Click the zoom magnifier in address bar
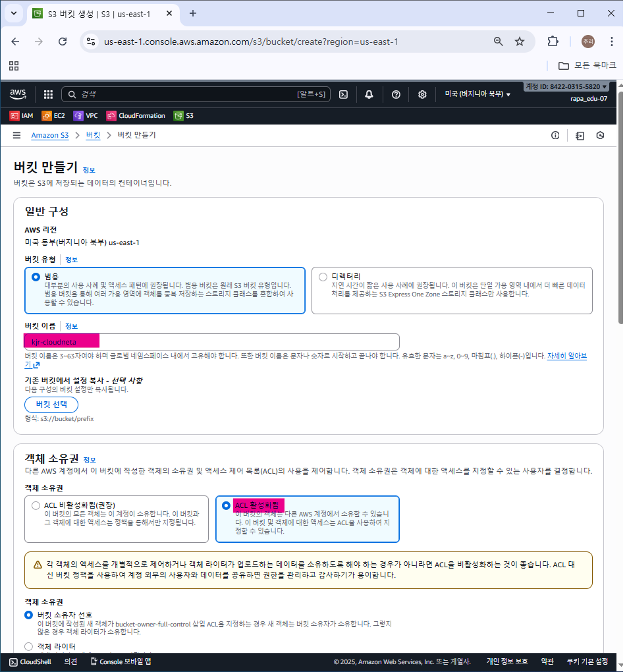 coord(498,42)
